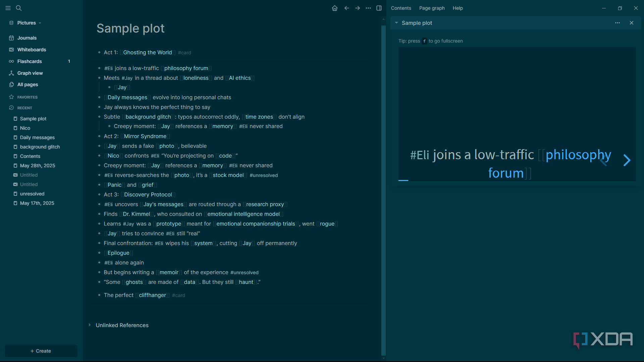This screenshot has height=362, width=644.
Task: Close the Sample plot sidebar panel
Action: (x=632, y=23)
